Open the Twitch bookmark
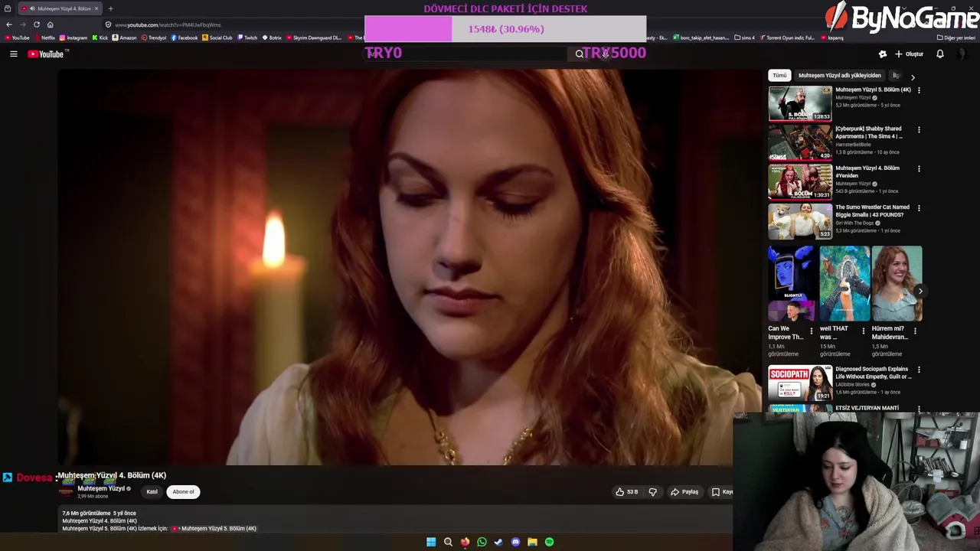The width and height of the screenshot is (980, 551). [x=247, y=37]
